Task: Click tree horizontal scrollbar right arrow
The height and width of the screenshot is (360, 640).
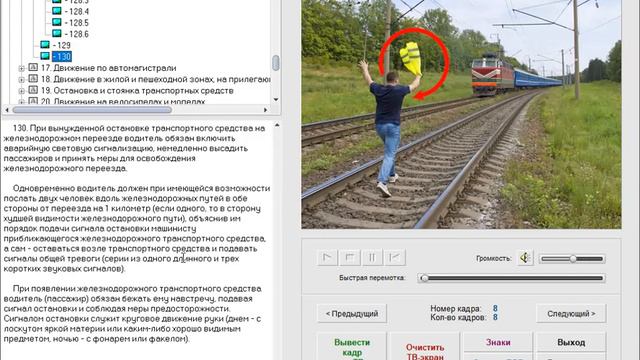Action: pyautogui.click(x=266, y=110)
